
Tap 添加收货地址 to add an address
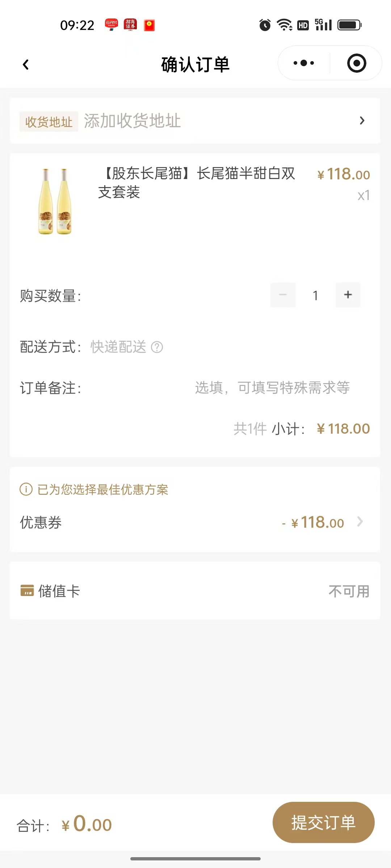pyautogui.click(x=132, y=120)
